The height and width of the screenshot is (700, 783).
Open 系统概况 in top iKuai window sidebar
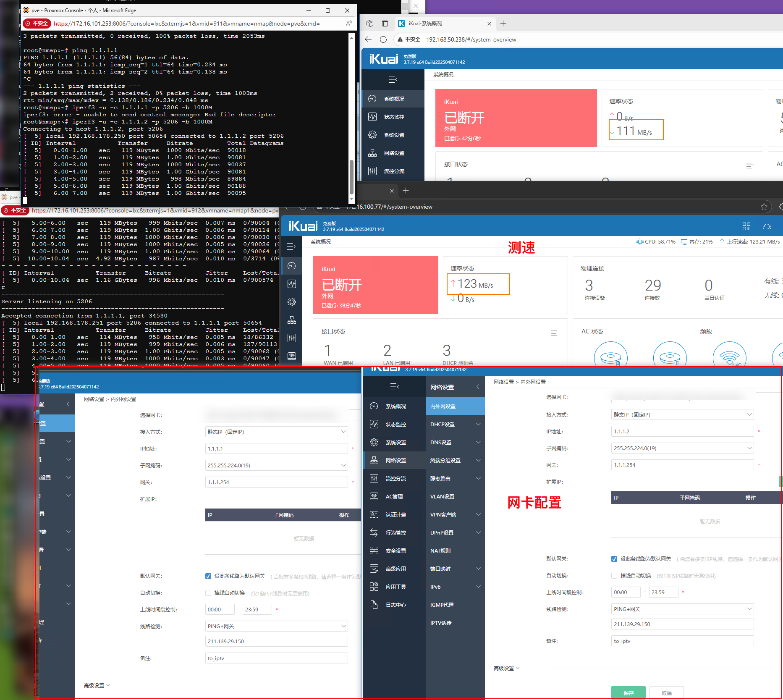[393, 99]
